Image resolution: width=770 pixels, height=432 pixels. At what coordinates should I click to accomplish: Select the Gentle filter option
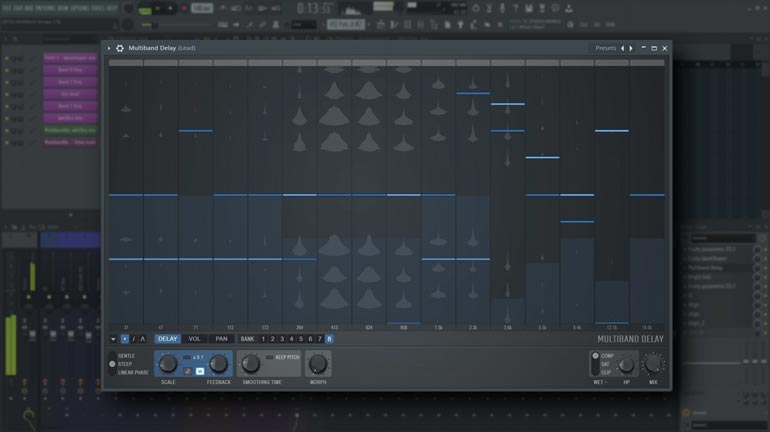point(125,356)
